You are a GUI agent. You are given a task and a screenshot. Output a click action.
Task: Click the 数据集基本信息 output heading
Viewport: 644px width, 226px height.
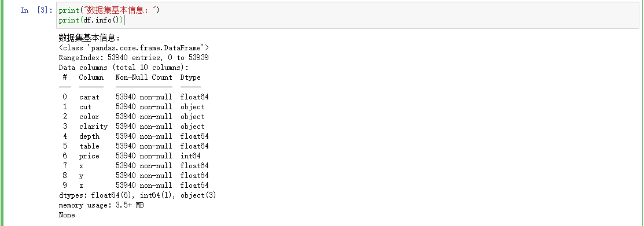[x=89, y=38]
